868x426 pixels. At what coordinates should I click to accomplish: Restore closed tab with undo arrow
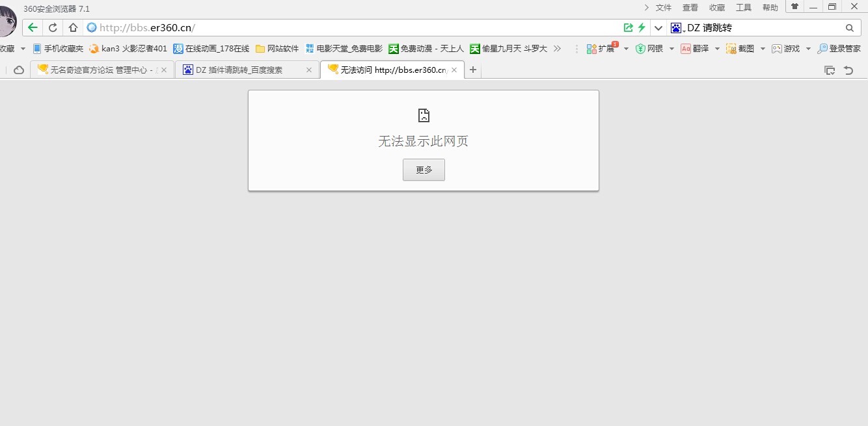[x=848, y=70]
